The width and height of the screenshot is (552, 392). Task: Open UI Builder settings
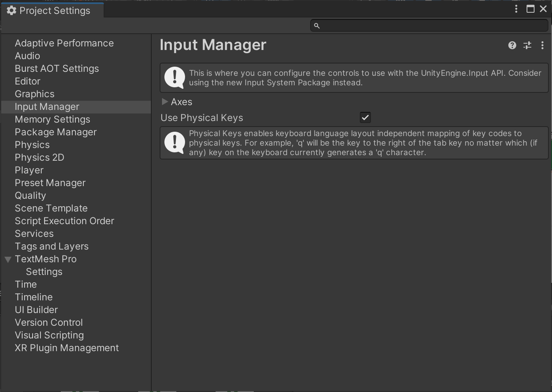[36, 310]
